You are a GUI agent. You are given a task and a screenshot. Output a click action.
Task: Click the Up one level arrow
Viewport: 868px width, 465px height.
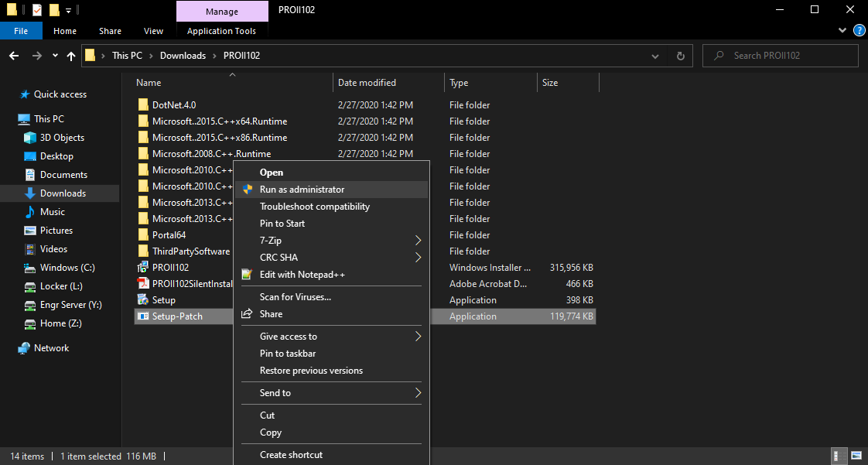[71, 56]
